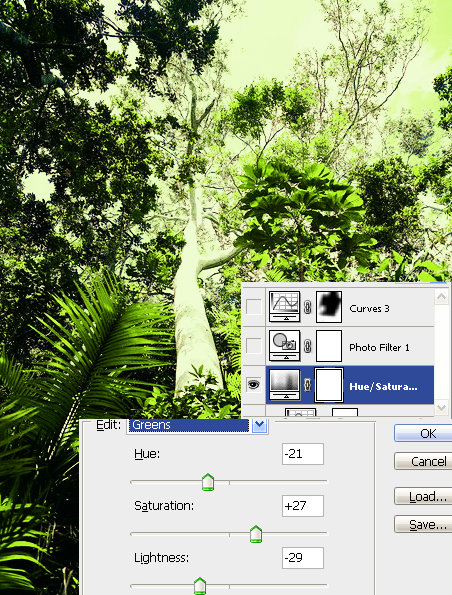Click the link icon on Hue/Saturation layer
The height and width of the screenshot is (595, 452).
(308, 385)
